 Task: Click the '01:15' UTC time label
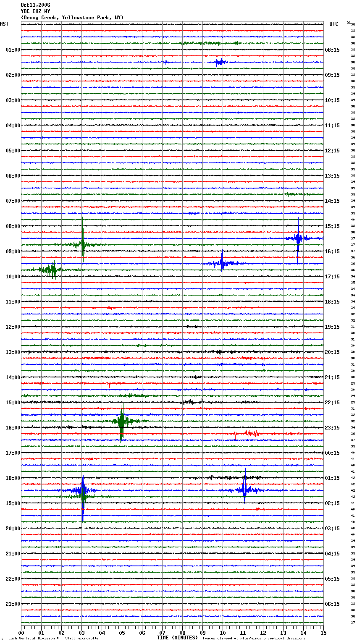tap(332, 478)
